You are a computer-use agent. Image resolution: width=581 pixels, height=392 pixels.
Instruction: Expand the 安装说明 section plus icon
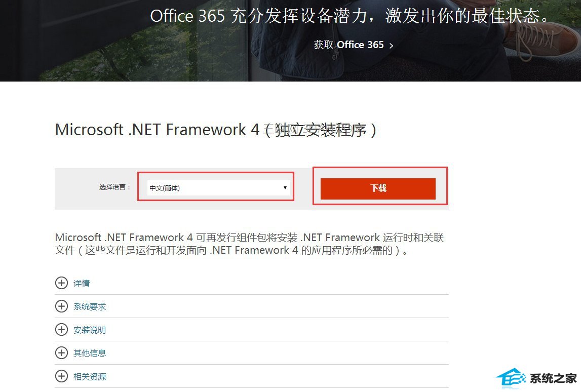tap(61, 330)
